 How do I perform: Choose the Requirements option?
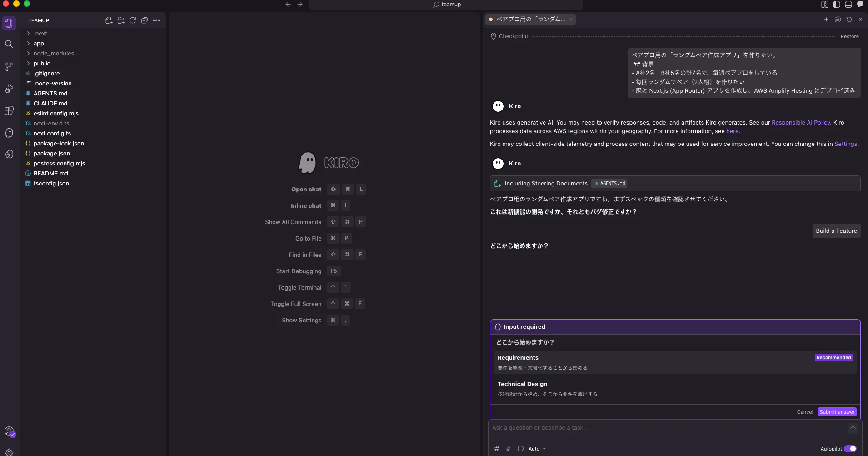(x=675, y=362)
